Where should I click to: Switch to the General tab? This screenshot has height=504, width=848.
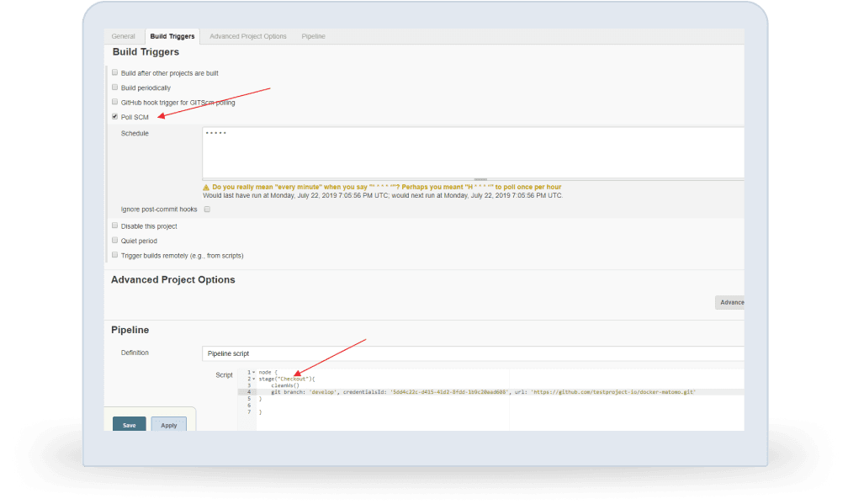coord(124,36)
